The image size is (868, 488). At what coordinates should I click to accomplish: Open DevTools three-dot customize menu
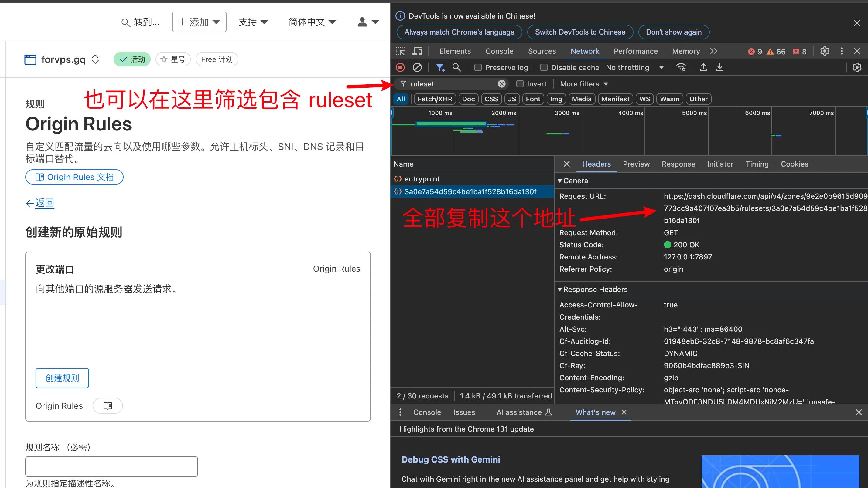click(842, 51)
